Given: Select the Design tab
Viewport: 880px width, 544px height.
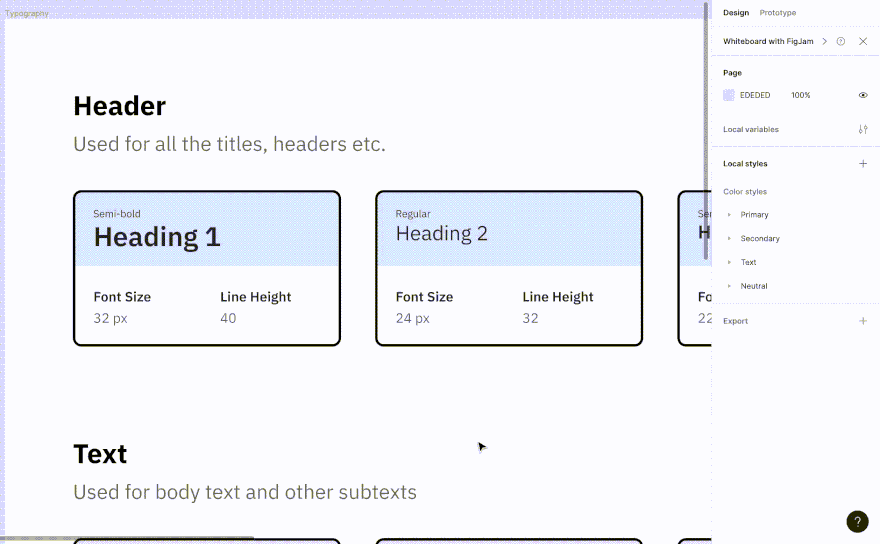Looking at the screenshot, I should click(736, 13).
